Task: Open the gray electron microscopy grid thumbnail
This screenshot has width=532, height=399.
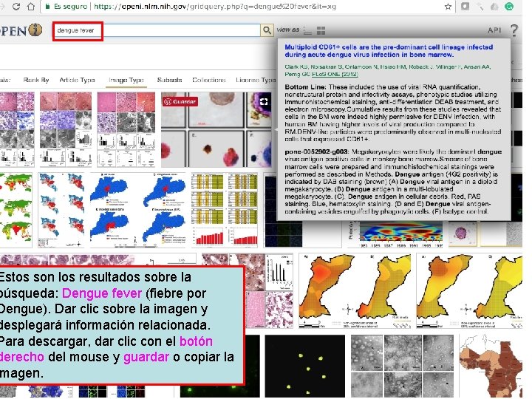Action: [x=402, y=366]
